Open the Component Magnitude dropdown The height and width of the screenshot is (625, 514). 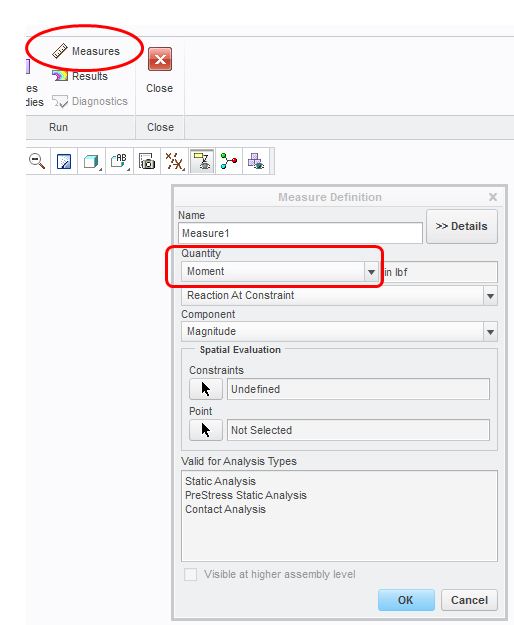[339, 332]
